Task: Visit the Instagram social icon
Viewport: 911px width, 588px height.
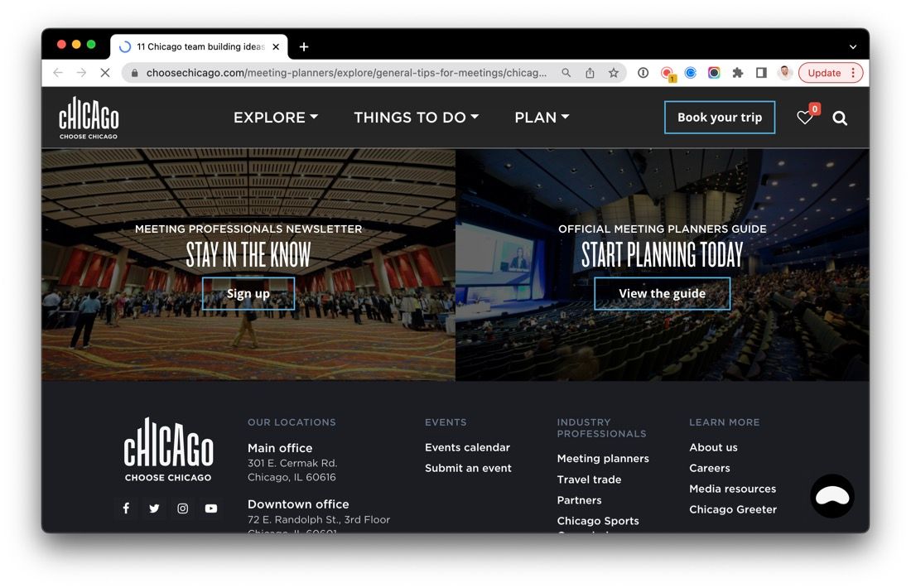Action: click(x=182, y=508)
